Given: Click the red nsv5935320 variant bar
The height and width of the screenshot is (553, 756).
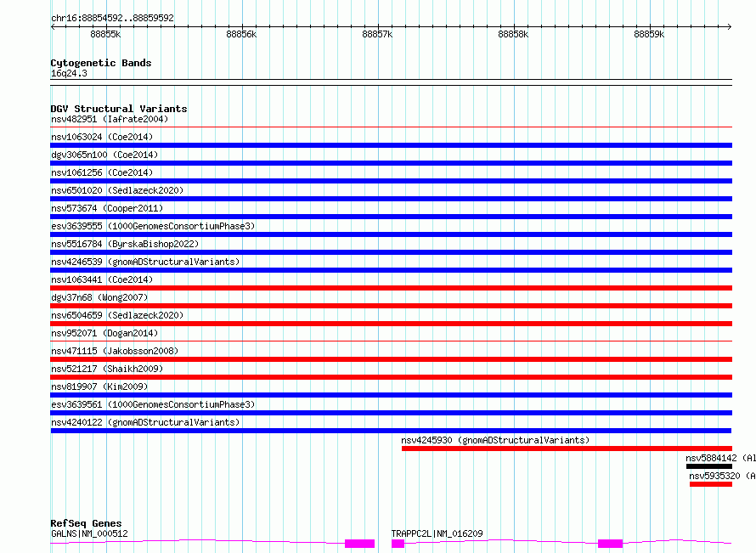Looking at the screenshot, I should (711, 484).
